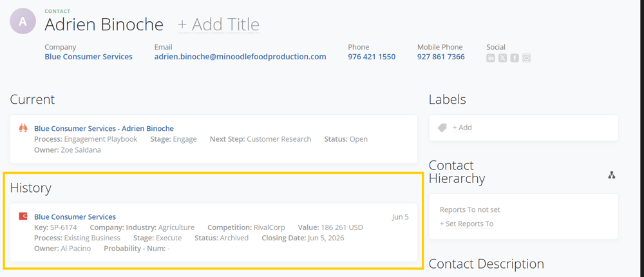Viewport: 644px width, 277px height.
Task: Click Closing Date: Jun 5, 2026
Action: 303,238
